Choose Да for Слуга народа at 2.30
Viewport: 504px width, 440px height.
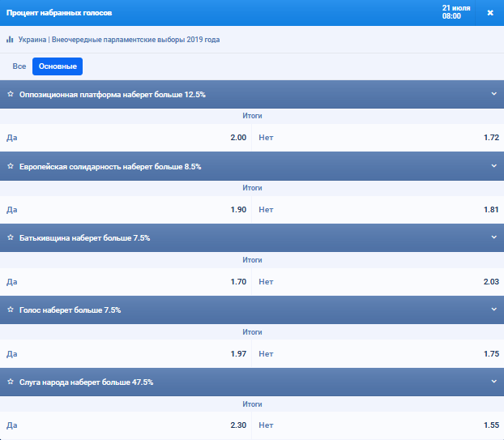pyautogui.click(x=126, y=425)
